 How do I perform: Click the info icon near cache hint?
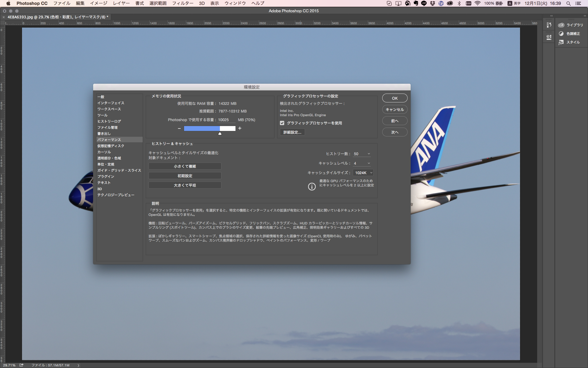click(x=311, y=186)
